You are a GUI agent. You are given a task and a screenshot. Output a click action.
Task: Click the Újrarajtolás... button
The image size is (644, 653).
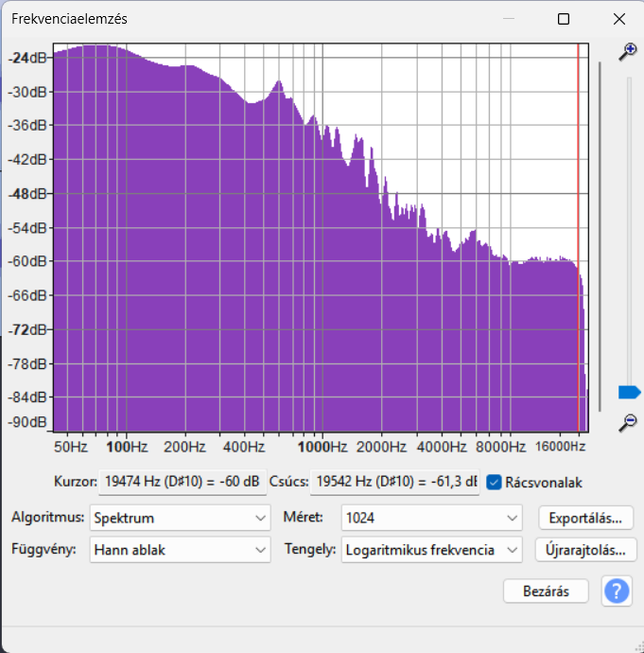click(x=585, y=550)
